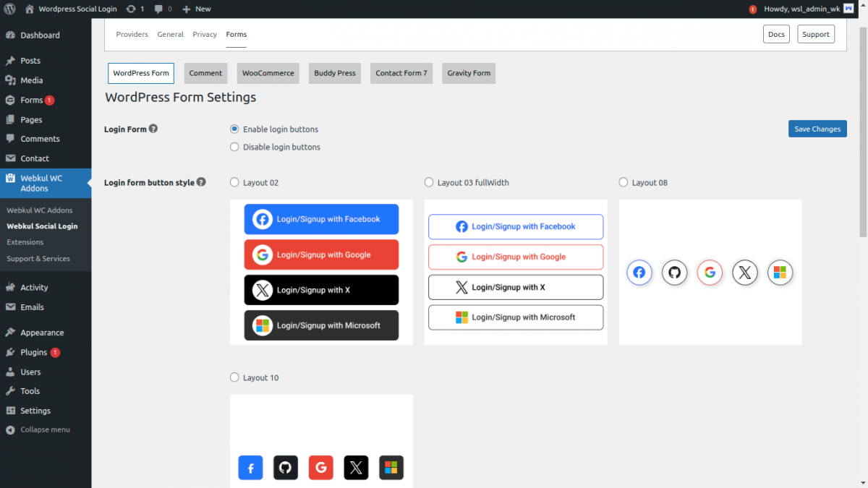
Task: Click the Settings sidebar icon
Action: [x=10, y=411]
